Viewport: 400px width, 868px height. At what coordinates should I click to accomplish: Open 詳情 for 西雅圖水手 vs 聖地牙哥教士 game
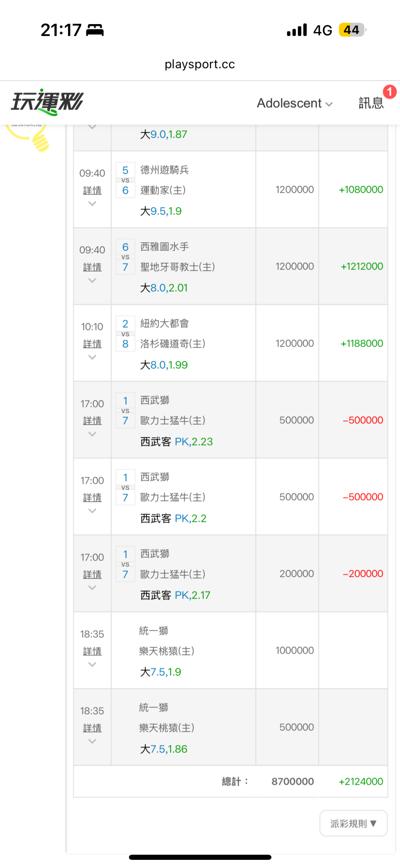(92, 267)
